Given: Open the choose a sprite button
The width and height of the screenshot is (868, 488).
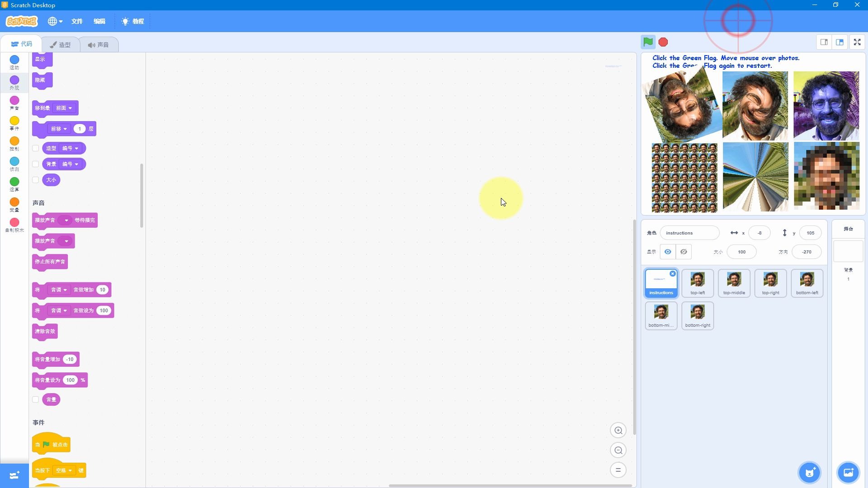Looking at the screenshot, I should pyautogui.click(x=809, y=473).
